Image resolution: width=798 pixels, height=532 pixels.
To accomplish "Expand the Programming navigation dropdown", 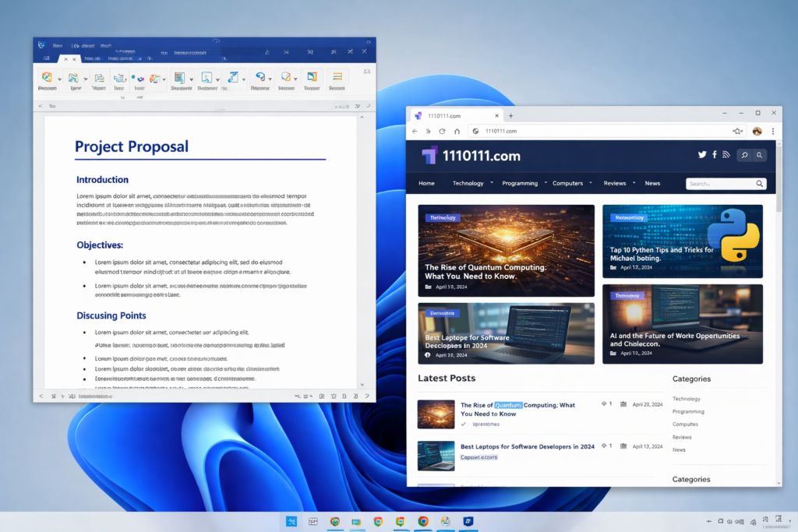I will click(x=523, y=184).
